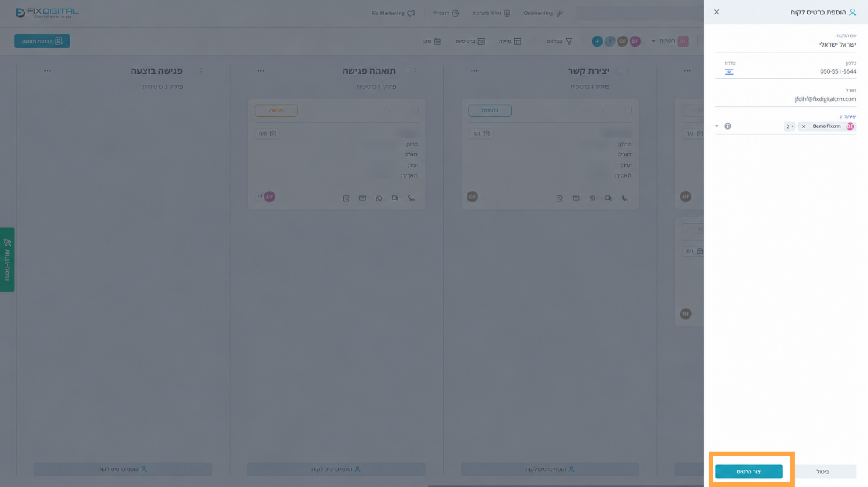The width and height of the screenshot is (868, 487).
Task: Toggle the יצירת קשר column header checkbox
Action: pos(620,71)
